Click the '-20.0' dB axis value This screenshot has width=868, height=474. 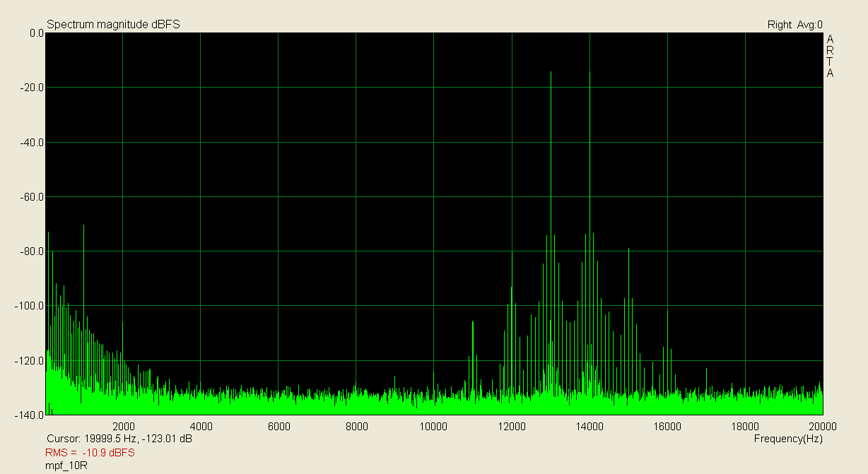tap(33, 88)
